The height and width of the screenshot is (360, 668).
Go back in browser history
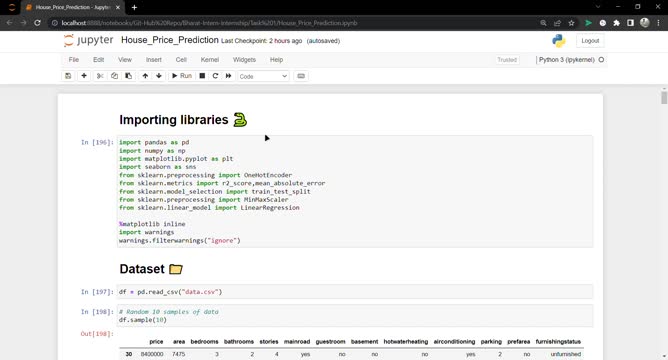9,23
